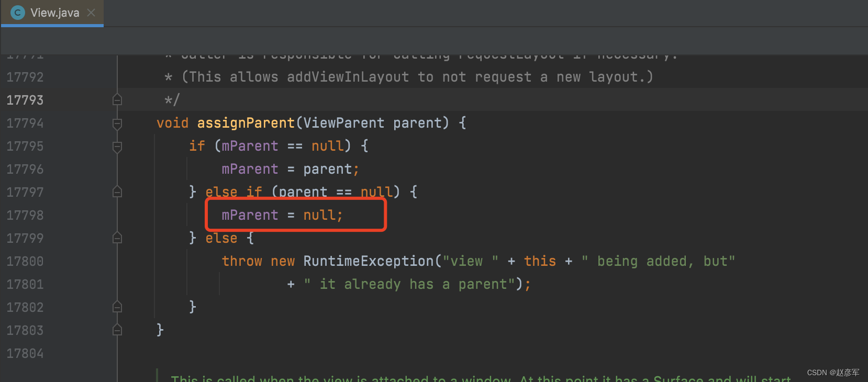Click the addViewInLayout comment text
This screenshot has width=868, height=382.
tap(348, 77)
